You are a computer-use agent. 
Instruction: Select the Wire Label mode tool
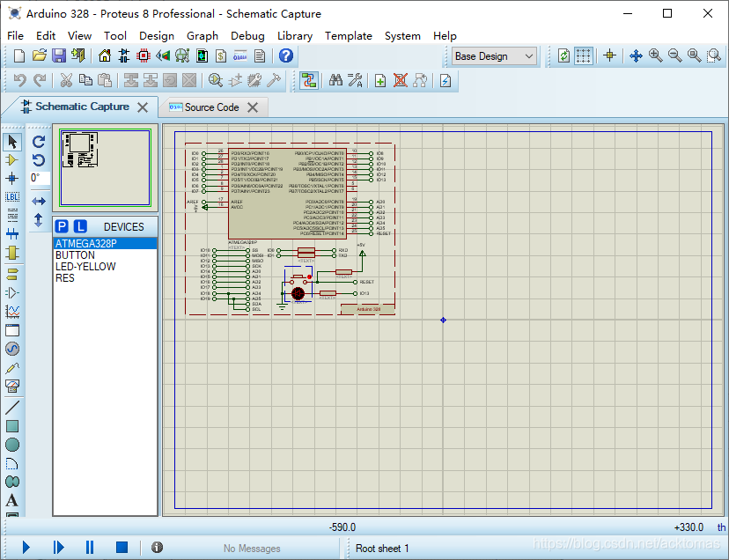12,196
